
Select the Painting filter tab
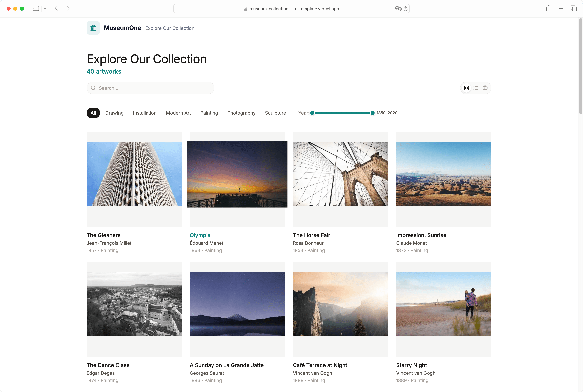click(x=209, y=113)
